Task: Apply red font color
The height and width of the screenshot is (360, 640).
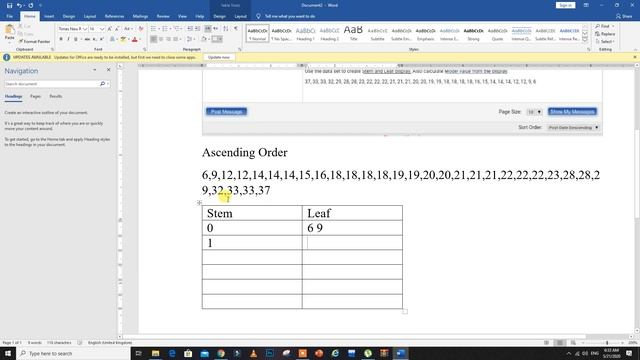Action: click(134, 39)
